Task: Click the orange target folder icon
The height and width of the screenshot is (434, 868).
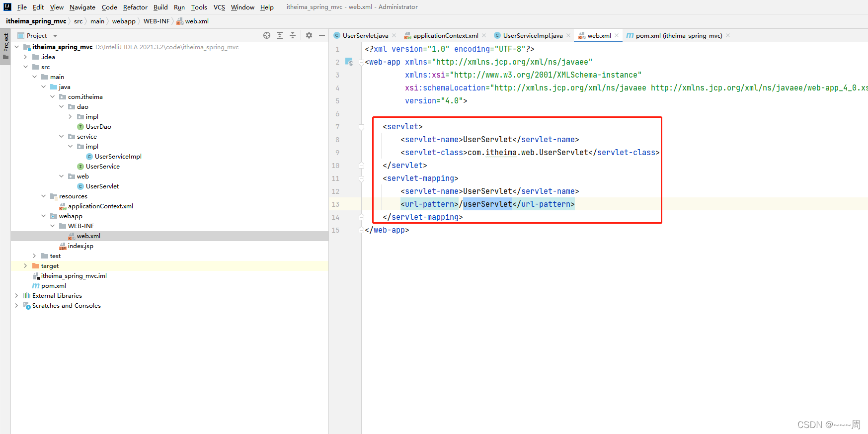Action: (x=36, y=266)
